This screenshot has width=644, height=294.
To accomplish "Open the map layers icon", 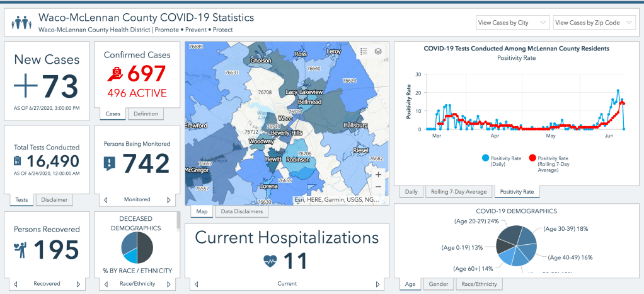I will [x=378, y=52].
